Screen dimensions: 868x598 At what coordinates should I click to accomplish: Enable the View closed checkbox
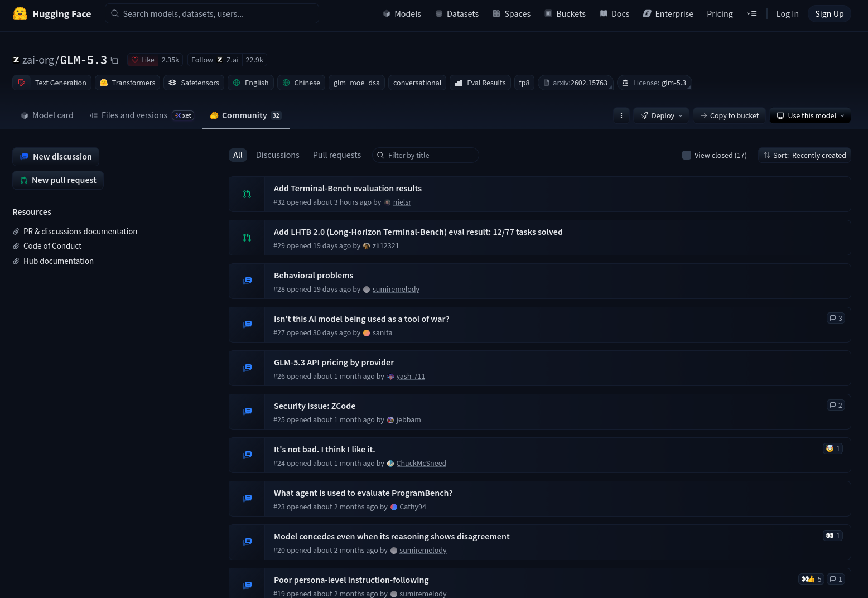click(x=687, y=155)
